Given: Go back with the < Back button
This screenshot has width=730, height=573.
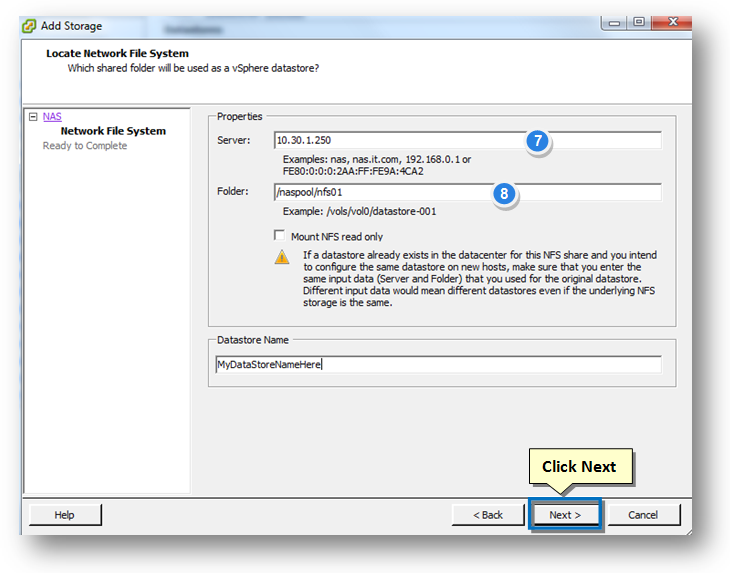Looking at the screenshot, I should point(488,515).
